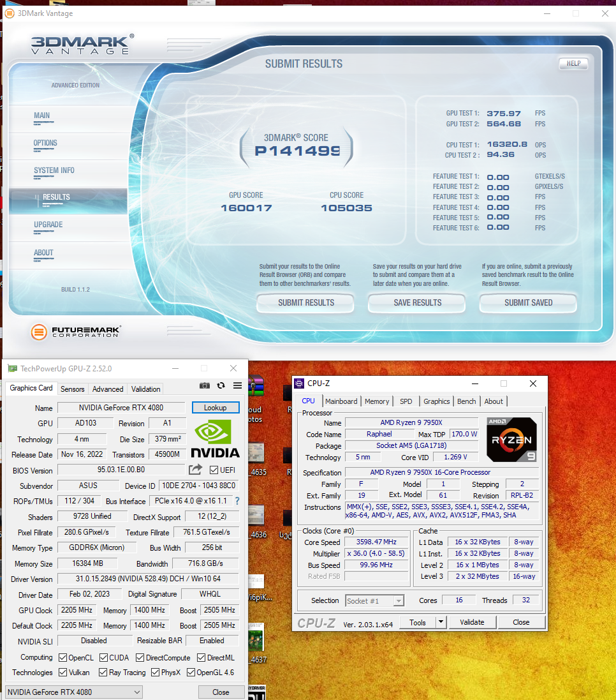Switch to the Advanced tab in GPU-Z
Screen dimensions: 616x700
108,389
